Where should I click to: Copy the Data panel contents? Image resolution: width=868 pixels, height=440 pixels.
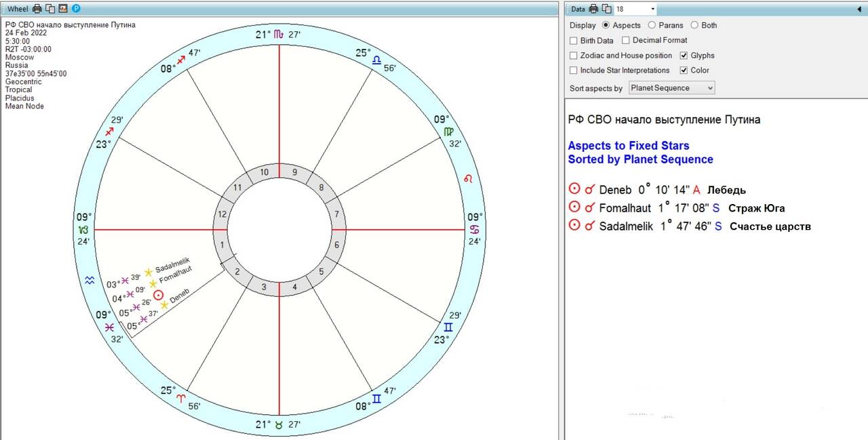606,9
